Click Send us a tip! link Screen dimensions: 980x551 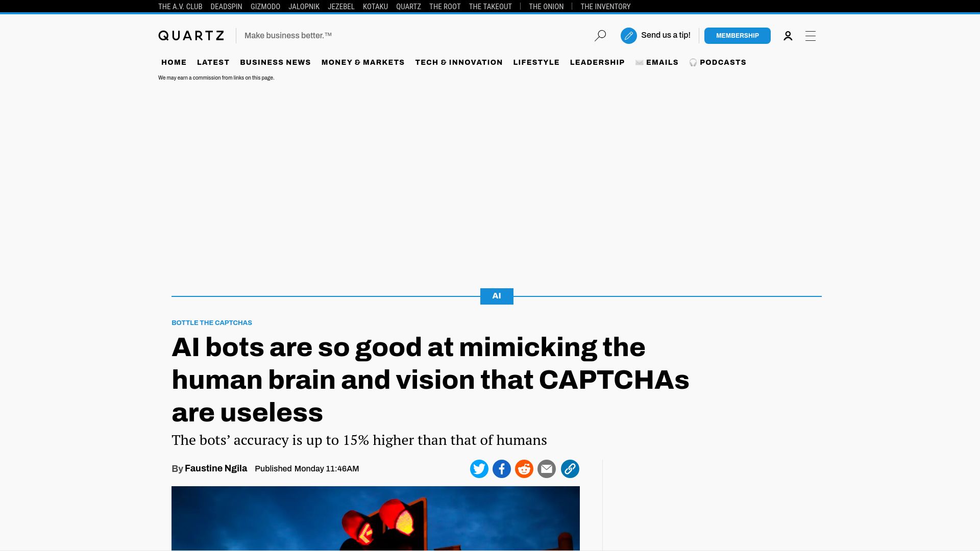(x=666, y=35)
